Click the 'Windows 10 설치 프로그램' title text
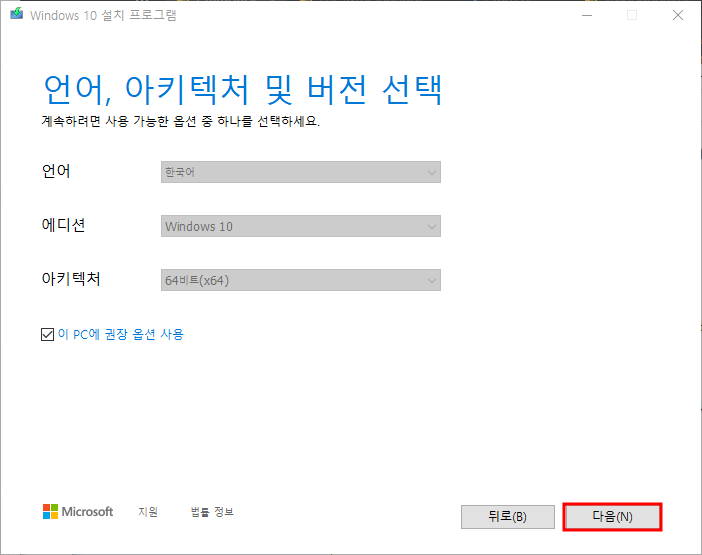702x555 pixels. (x=103, y=15)
